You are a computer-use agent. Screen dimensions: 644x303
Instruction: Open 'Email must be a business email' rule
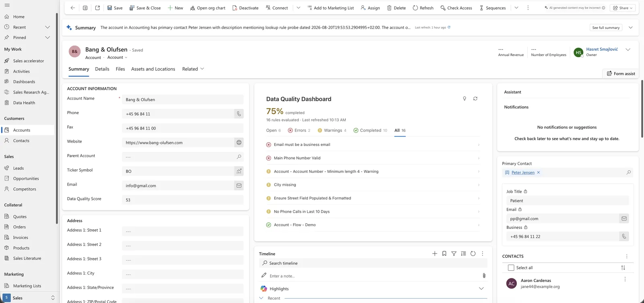(x=373, y=145)
